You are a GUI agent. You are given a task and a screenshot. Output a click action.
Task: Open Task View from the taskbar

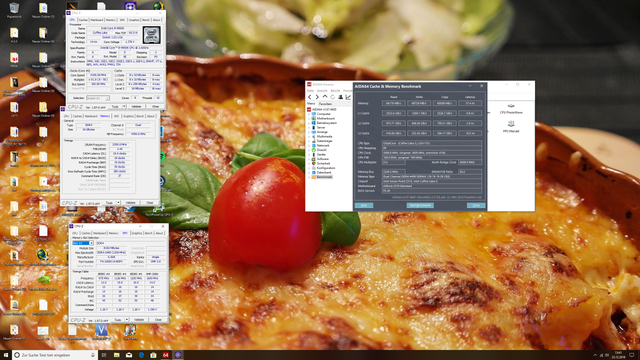click(104, 355)
